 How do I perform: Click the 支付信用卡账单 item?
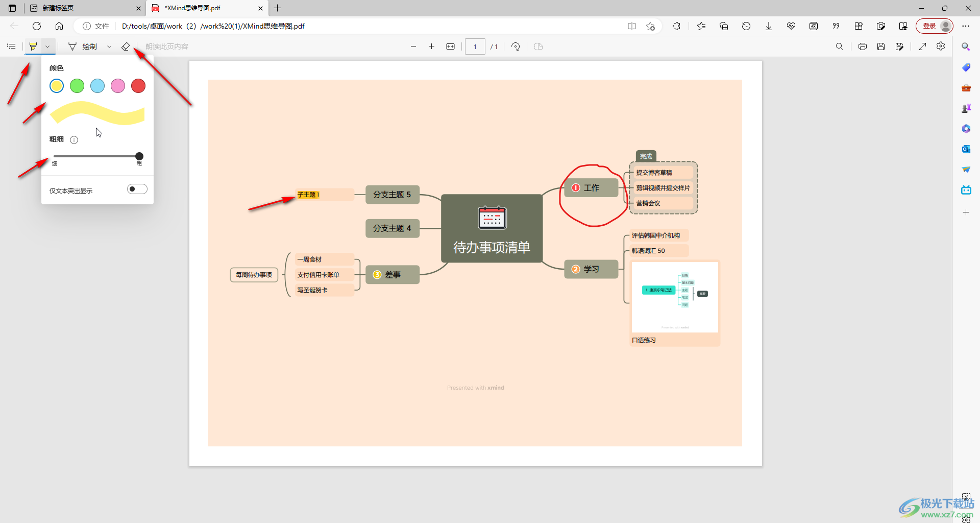(325, 275)
